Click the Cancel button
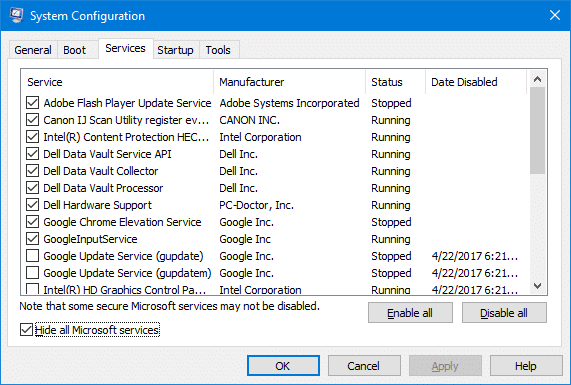This screenshot has width=571, height=385. (364, 366)
